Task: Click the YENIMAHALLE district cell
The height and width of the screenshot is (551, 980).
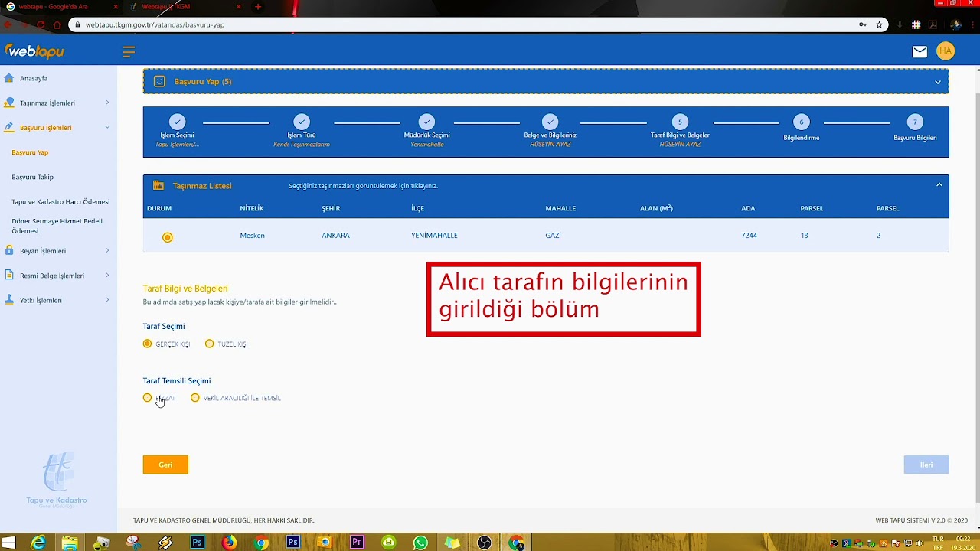Action: point(434,236)
